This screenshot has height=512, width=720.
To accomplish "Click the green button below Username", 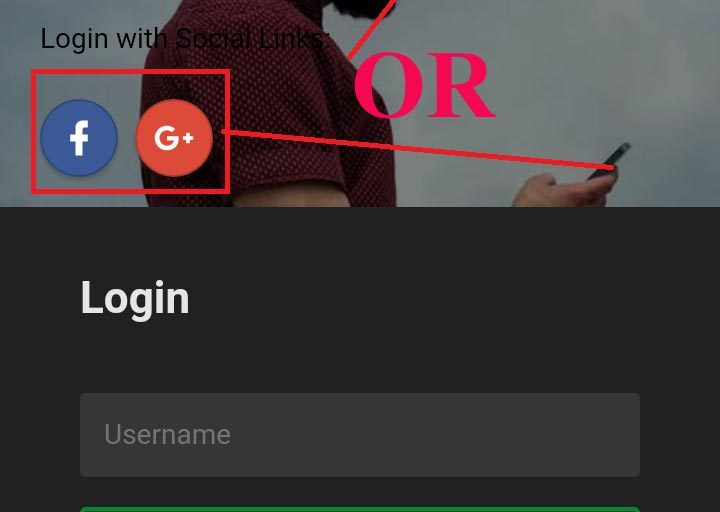I will tap(360, 509).
